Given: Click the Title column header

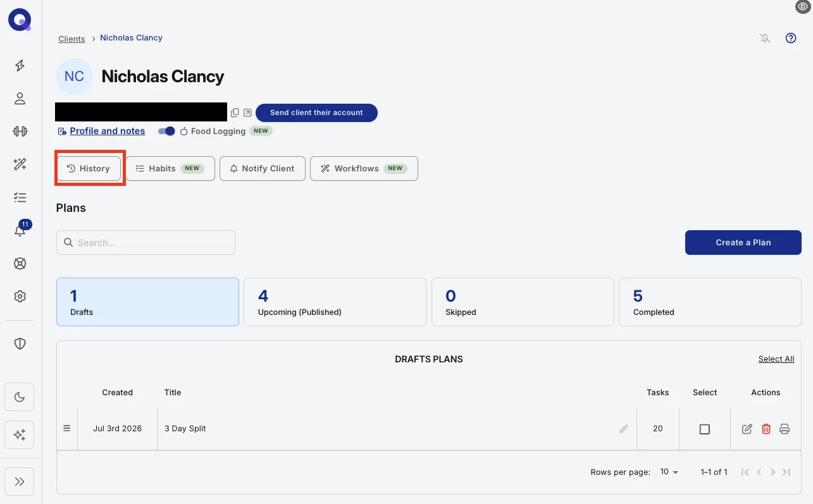Looking at the screenshot, I should click(173, 393).
